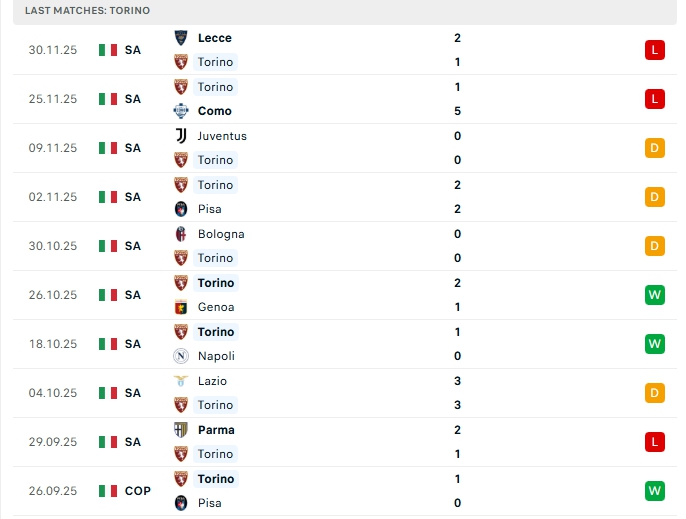Select the Juventus team name
686x519 pixels.
[x=222, y=136]
